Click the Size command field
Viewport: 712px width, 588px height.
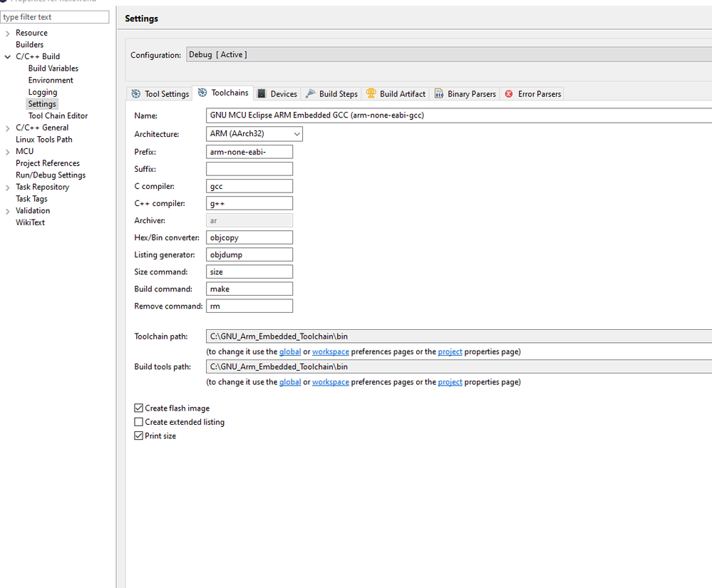[249, 272]
